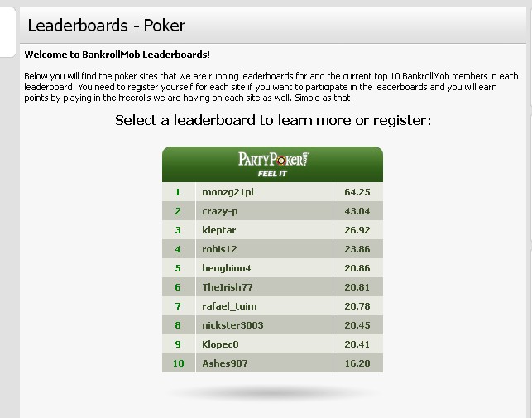Open player moozg21pl in rank 1
The image size is (532, 418).
coord(228,192)
